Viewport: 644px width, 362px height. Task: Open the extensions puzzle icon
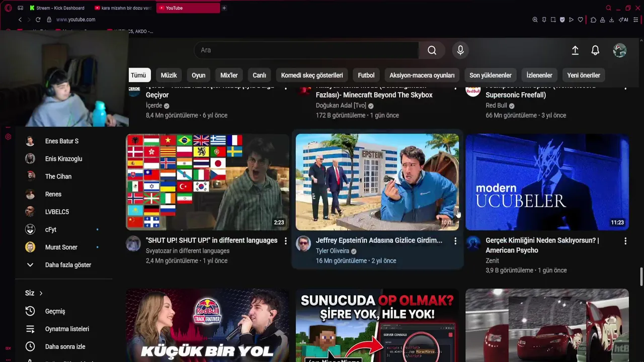point(593,20)
